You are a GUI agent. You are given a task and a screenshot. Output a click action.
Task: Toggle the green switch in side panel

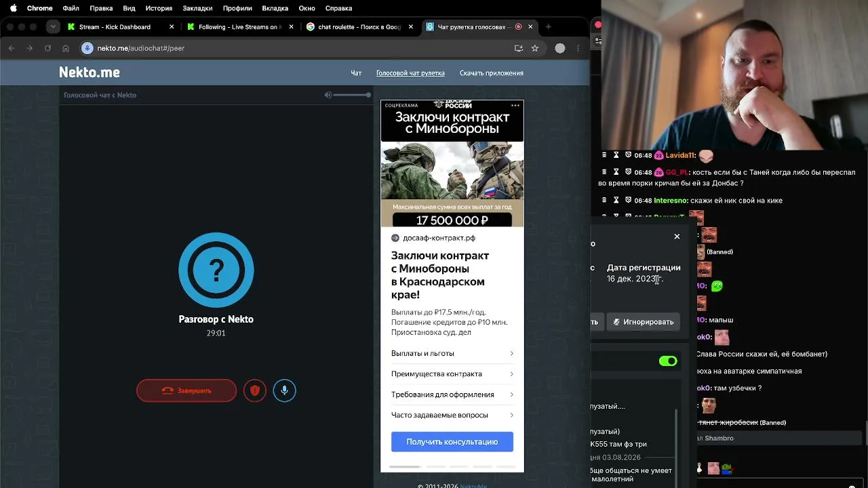pyautogui.click(x=668, y=361)
